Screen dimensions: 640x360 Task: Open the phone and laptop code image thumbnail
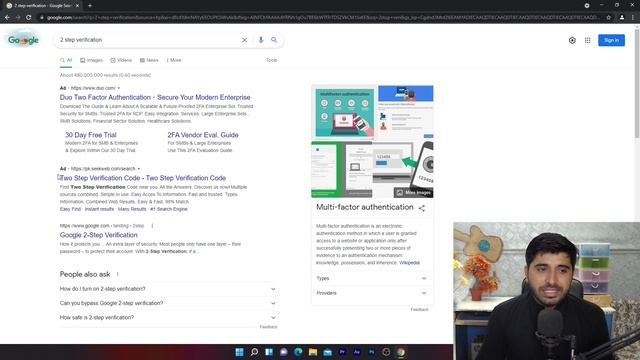tap(402, 169)
